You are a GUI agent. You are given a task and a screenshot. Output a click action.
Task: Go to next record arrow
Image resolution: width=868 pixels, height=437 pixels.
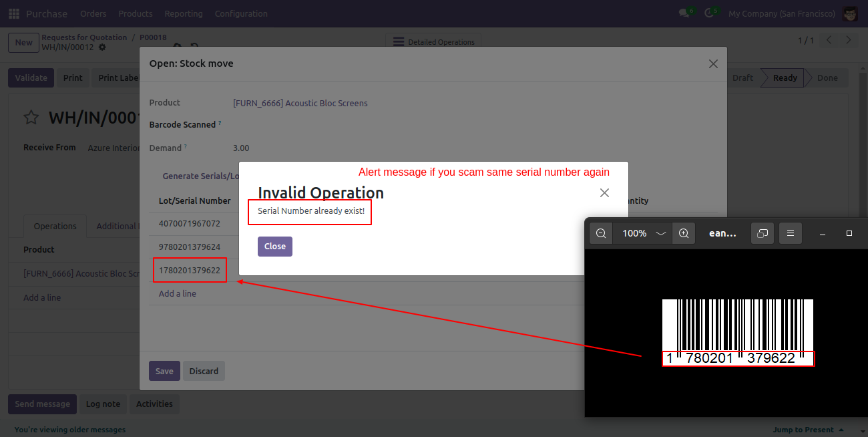click(x=848, y=41)
